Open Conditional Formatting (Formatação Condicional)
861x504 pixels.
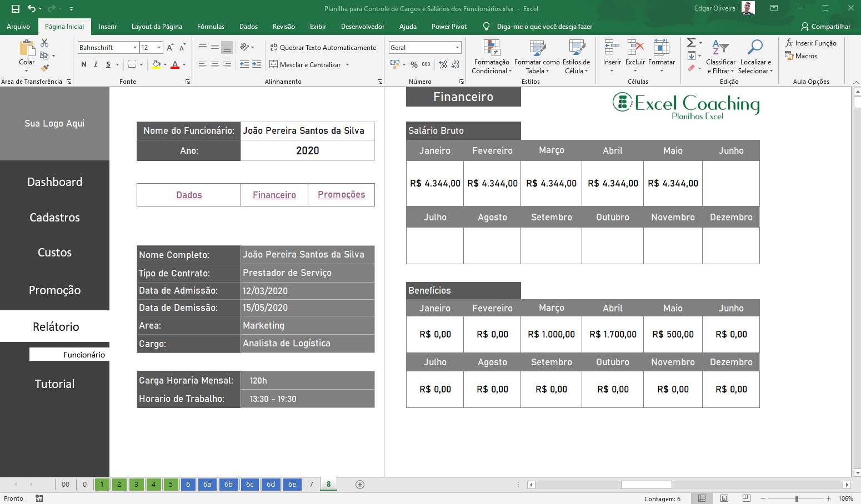pyautogui.click(x=491, y=57)
